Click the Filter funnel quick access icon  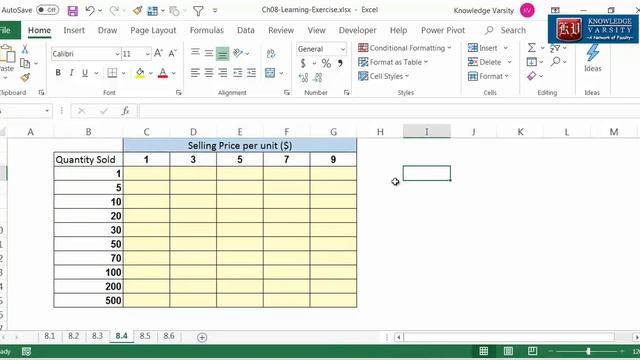[198, 11]
